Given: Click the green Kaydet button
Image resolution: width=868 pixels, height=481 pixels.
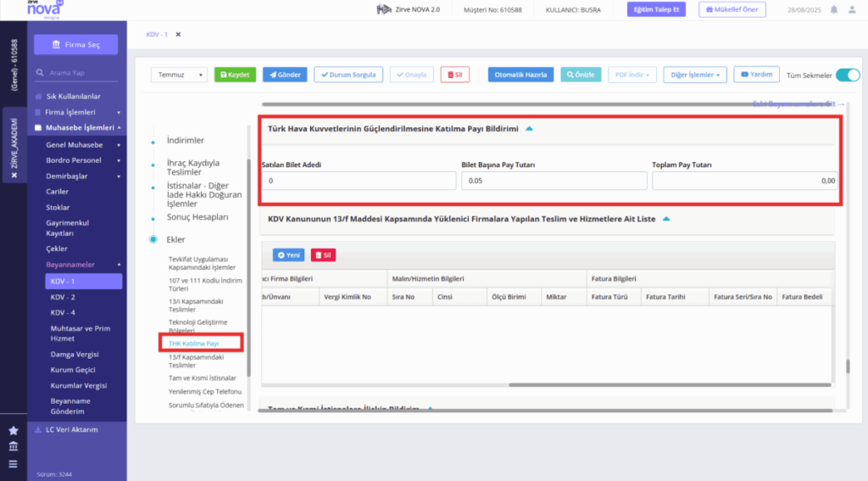Looking at the screenshot, I should pyautogui.click(x=235, y=75).
